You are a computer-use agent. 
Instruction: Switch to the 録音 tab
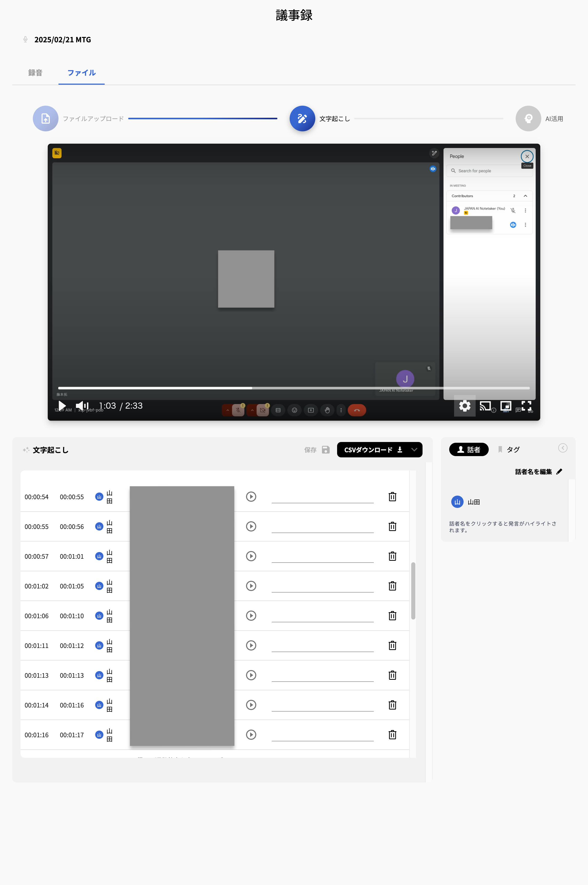tap(35, 73)
